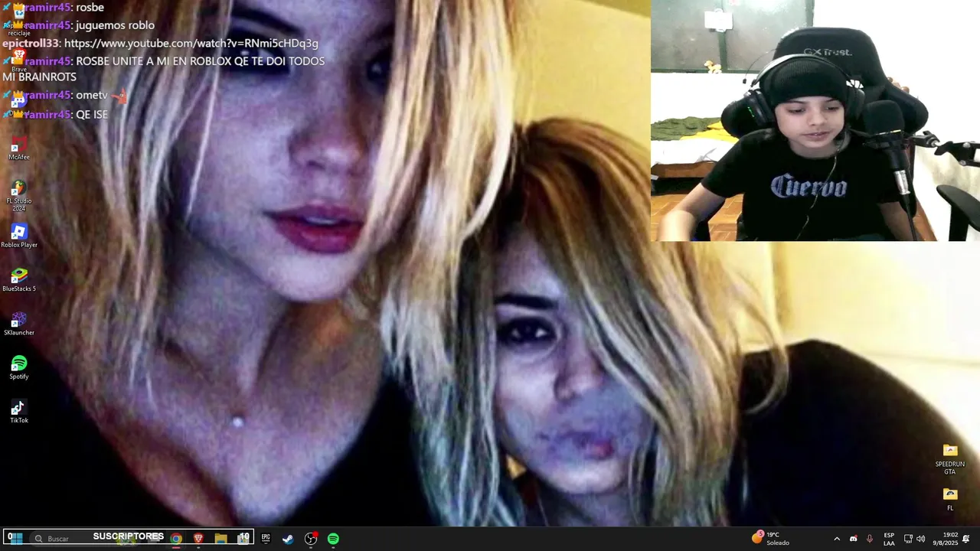Open BlueStacks 5 desktop shortcut
Screen dimensions: 980x551
pos(19,279)
